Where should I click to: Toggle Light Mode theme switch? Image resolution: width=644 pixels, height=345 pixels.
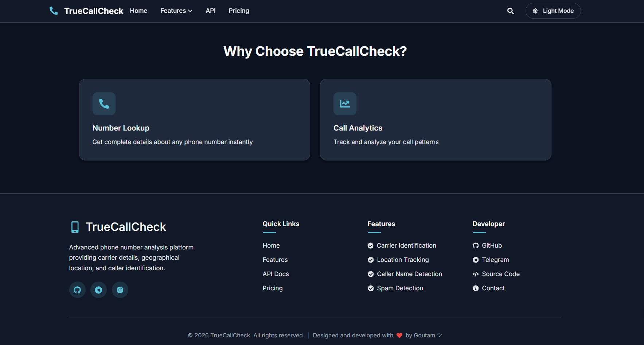[x=553, y=11]
